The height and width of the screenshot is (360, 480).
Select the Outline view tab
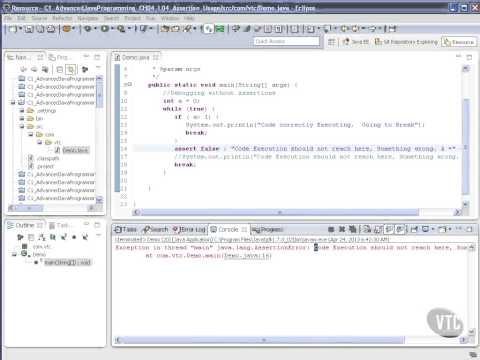pos(24,225)
